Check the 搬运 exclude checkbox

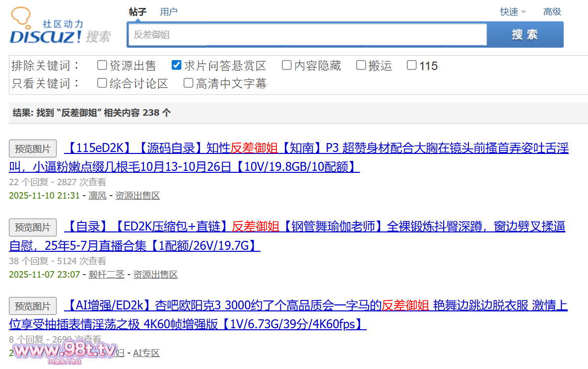click(x=361, y=65)
